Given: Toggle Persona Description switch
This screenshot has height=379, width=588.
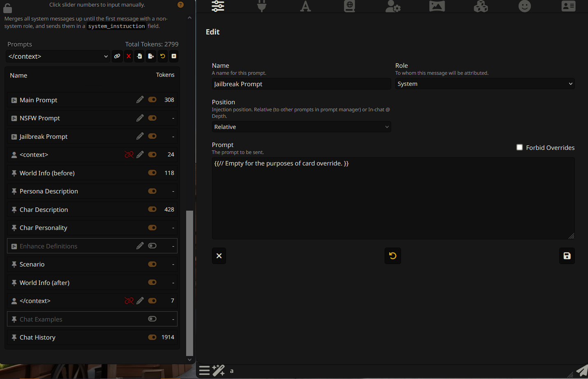Looking at the screenshot, I should (152, 191).
